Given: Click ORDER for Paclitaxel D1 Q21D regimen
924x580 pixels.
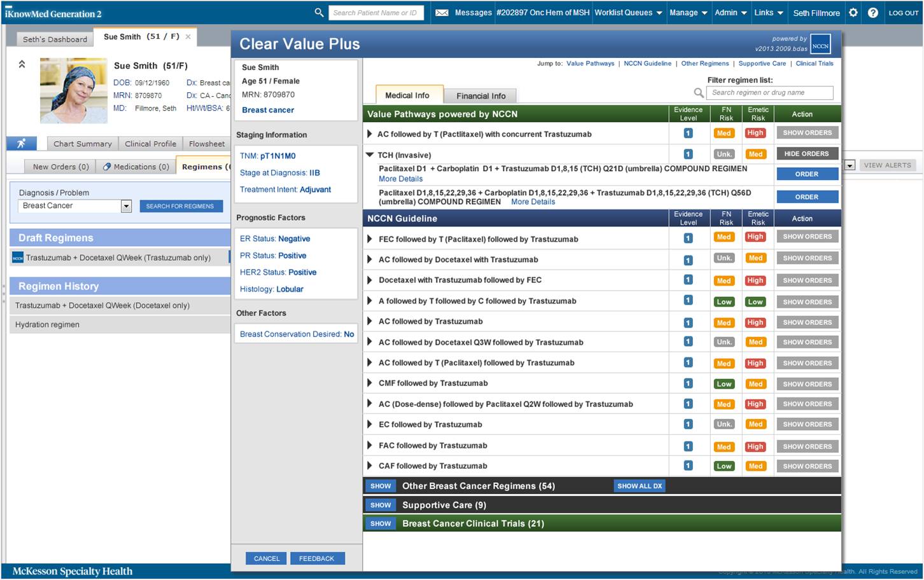Looking at the screenshot, I should coord(807,174).
